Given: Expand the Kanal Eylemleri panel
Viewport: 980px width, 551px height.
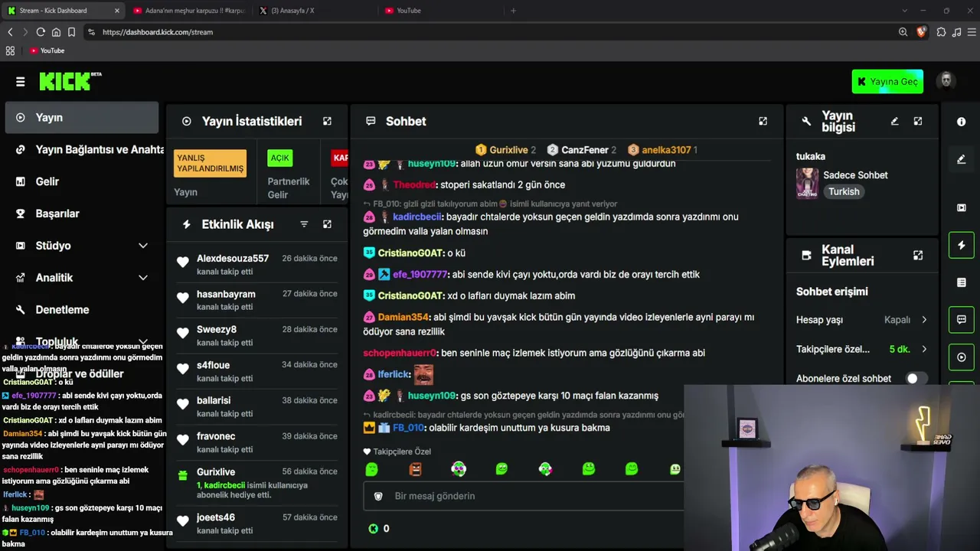Looking at the screenshot, I should coord(918,255).
